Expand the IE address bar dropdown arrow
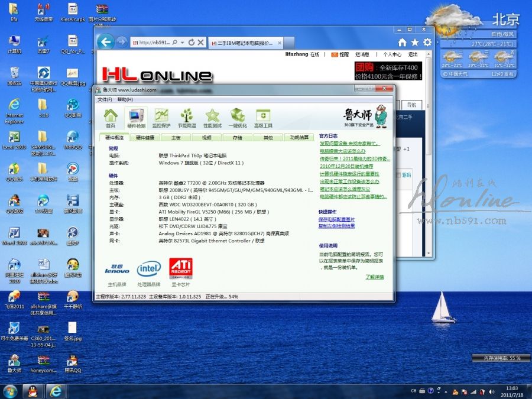The width and height of the screenshot is (532, 399). coord(182,43)
